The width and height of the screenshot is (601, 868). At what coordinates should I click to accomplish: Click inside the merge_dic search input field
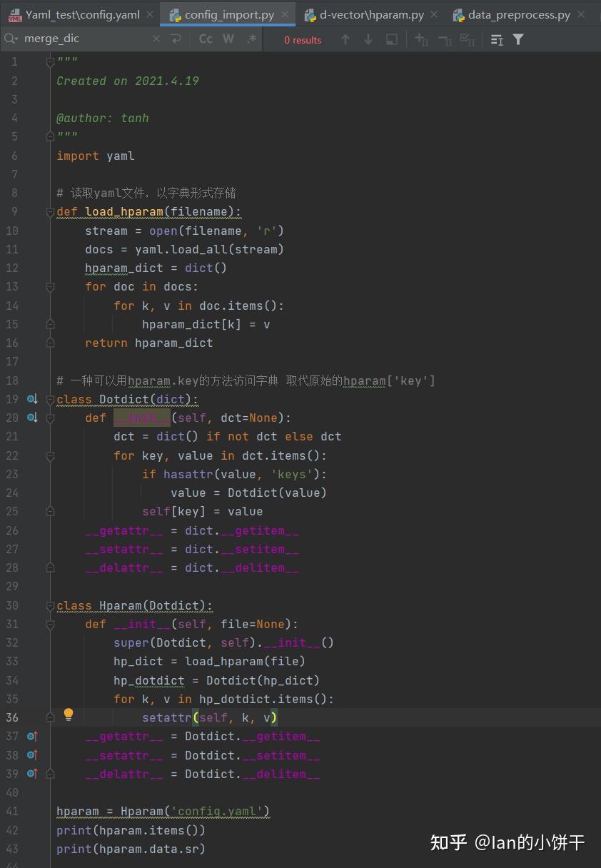86,39
